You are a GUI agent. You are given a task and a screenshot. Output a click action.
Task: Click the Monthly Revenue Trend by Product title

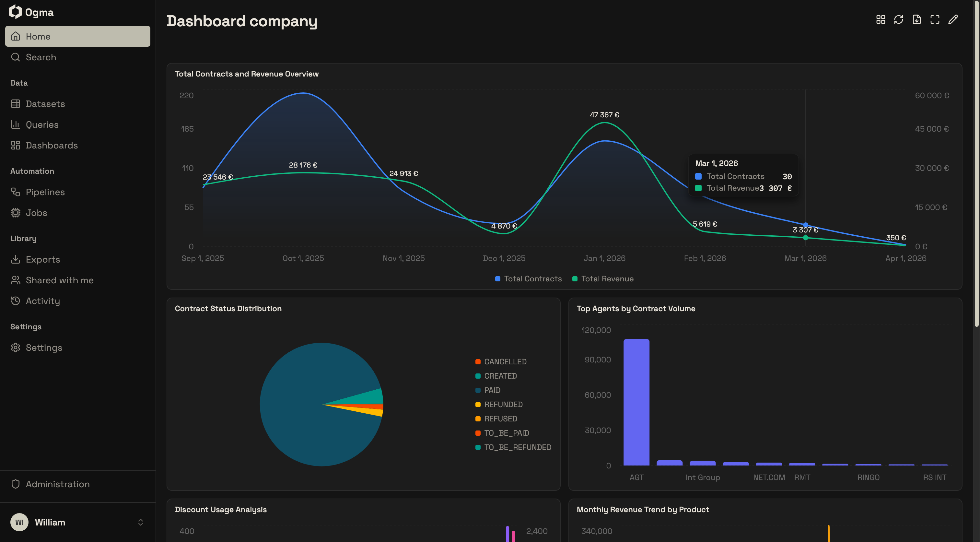(643, 509)
